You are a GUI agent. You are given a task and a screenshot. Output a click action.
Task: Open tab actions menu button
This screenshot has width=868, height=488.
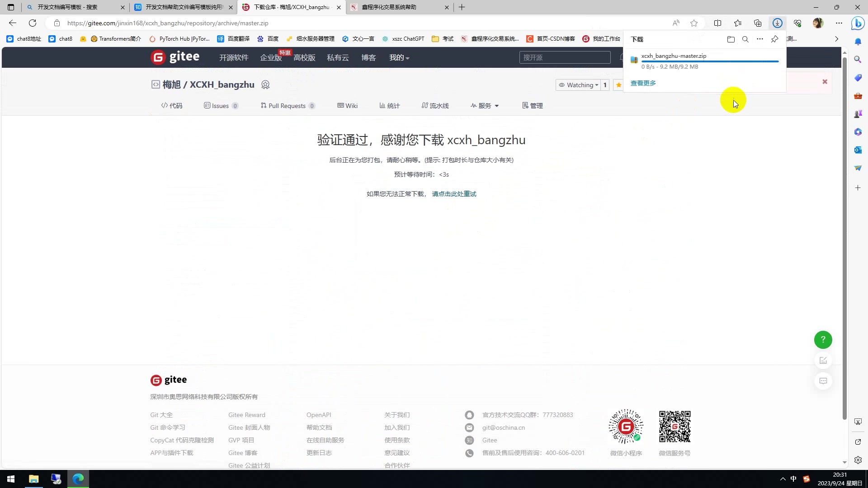pos(11,7)
